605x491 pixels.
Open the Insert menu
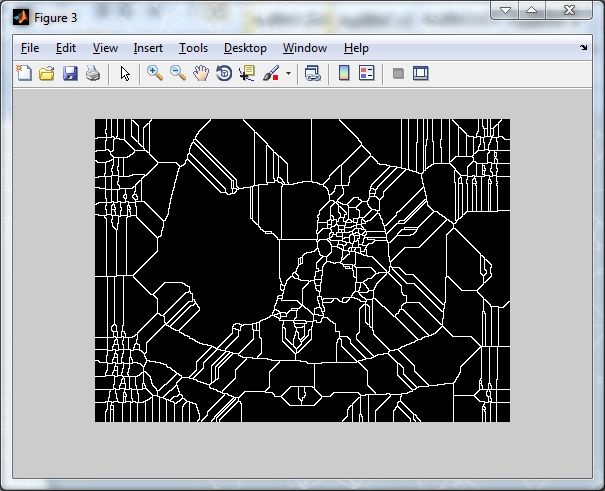(148, 48)
